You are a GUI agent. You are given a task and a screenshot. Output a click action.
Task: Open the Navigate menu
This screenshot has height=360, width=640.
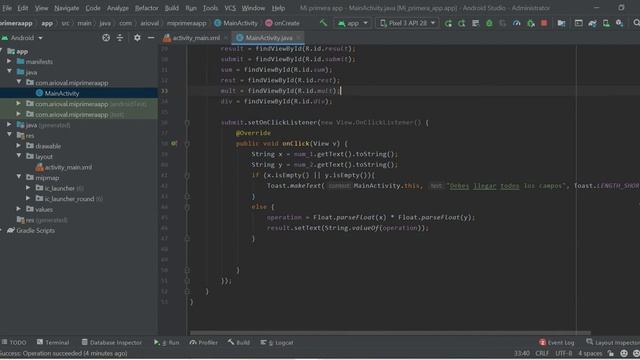(x=67, y=8)
